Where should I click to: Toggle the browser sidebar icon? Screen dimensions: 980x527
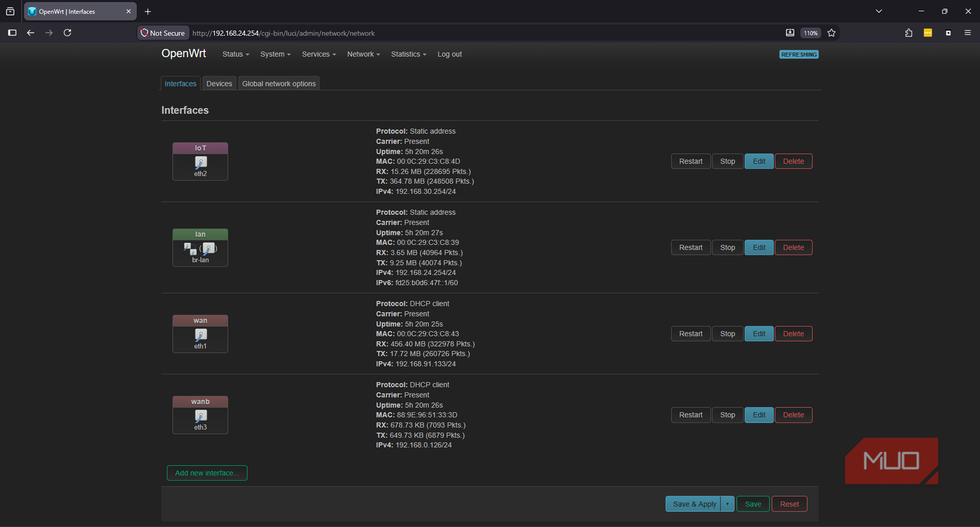click(12, 33)
